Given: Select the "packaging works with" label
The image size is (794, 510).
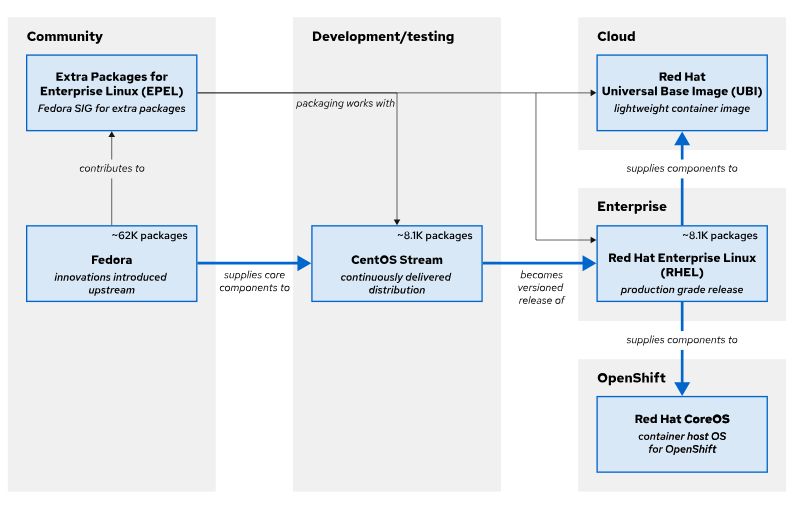Looking at the screenshot, I should (345, 104).
